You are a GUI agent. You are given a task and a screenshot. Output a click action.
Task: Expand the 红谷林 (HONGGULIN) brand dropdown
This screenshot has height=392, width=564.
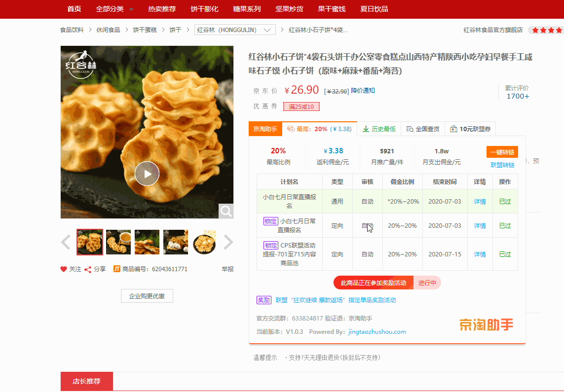click(x=235, y=30)
